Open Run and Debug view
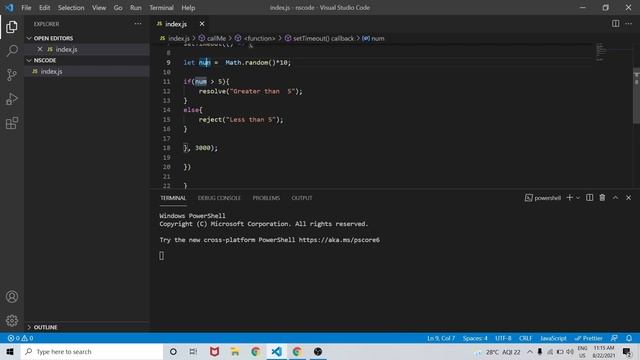This screenshot has height=360, width=640. (x=12, y=99)
